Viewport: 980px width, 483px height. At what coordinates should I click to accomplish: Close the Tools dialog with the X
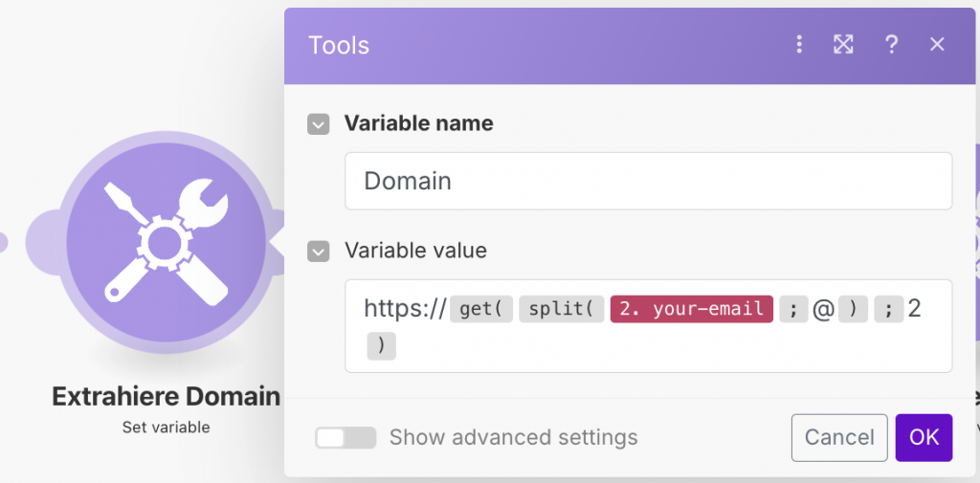pyautogui.click(x=937, y=44)
